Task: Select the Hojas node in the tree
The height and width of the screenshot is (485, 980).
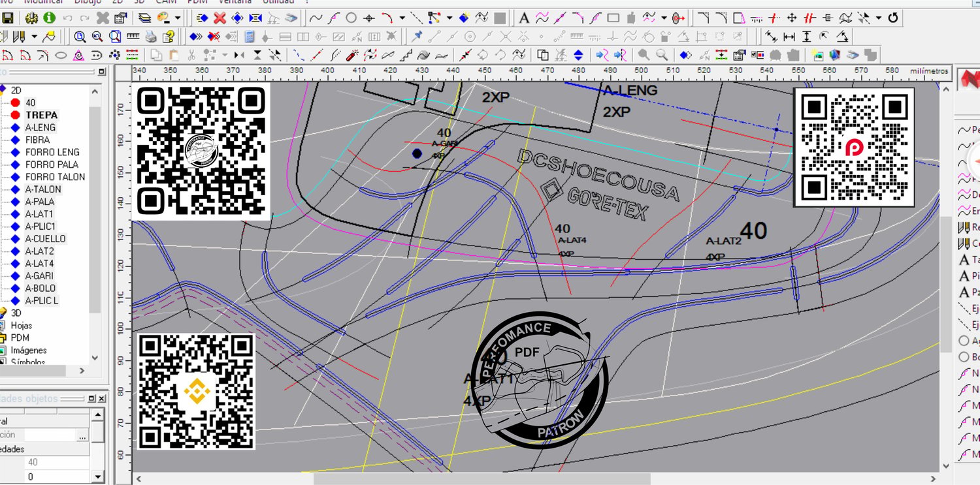Action: pyautogui.click(x=21, y=326)
